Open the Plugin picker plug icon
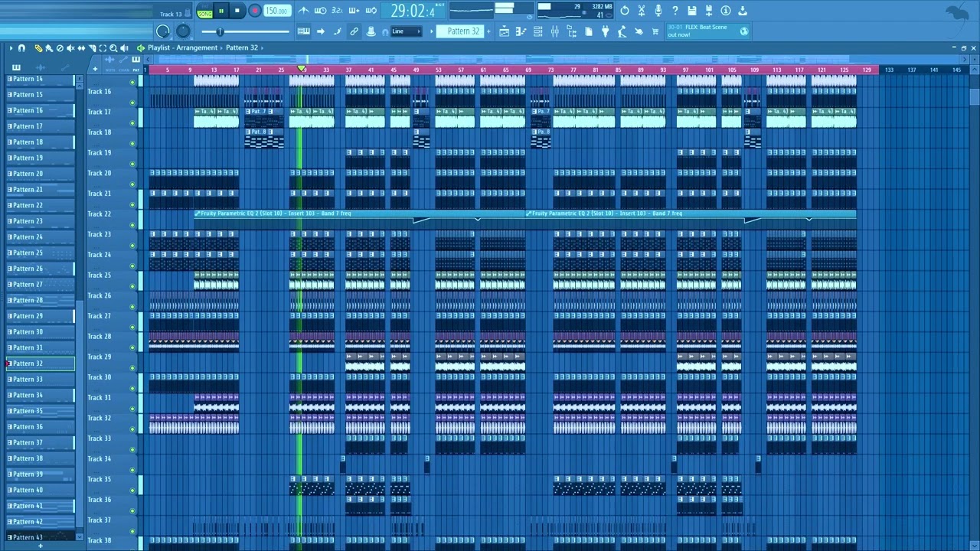Viewport: 980px width, 551px height. (606, 31)
